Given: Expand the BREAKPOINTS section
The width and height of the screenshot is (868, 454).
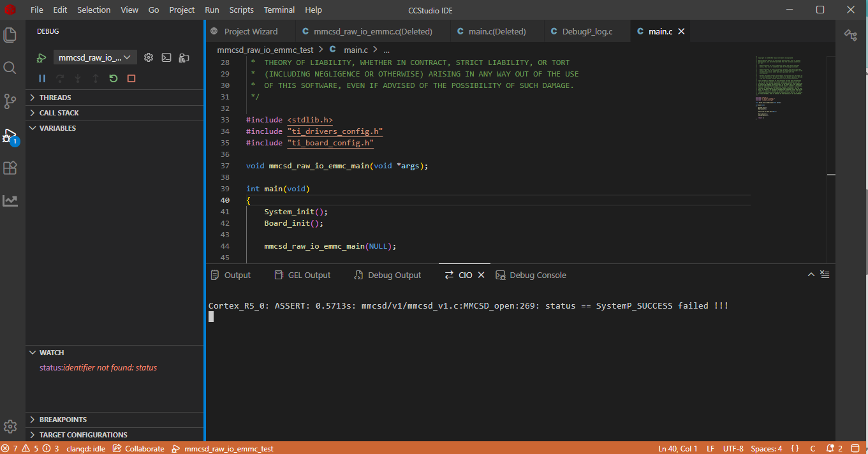Looking at the screenshot, I should click(x=115, y=420).
